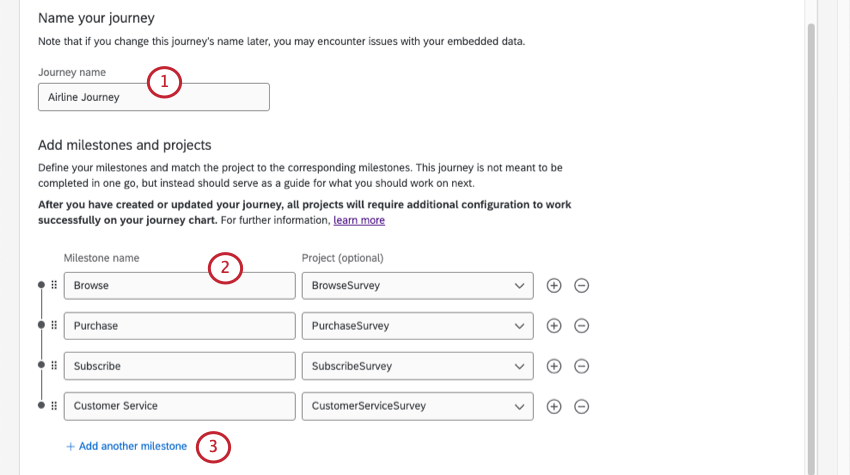Click drag handle beside Customer Service milestone
The height and width of the screenshot is (475, 850).
coord(54,406)
